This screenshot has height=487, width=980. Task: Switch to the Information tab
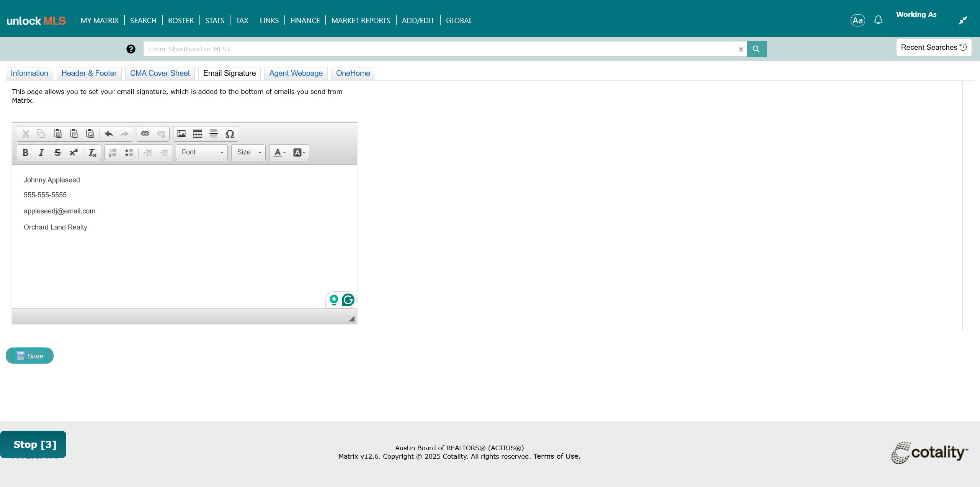(x=29, y=73)
